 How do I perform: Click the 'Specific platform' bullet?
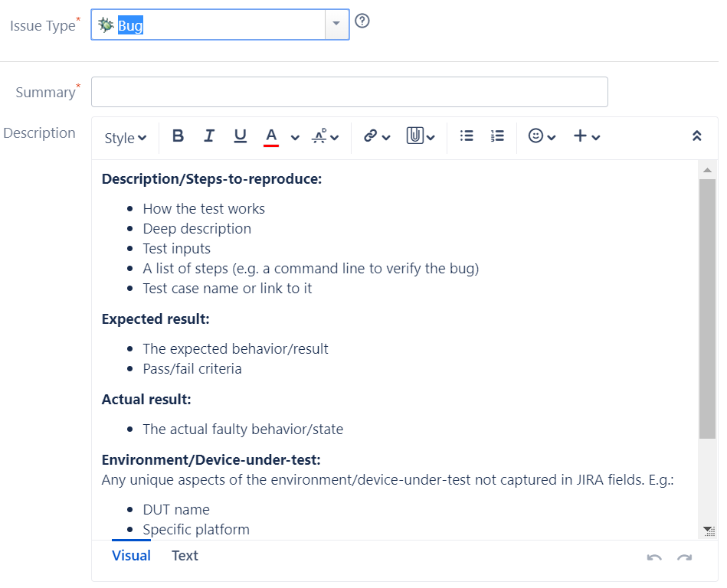point(196,529)
